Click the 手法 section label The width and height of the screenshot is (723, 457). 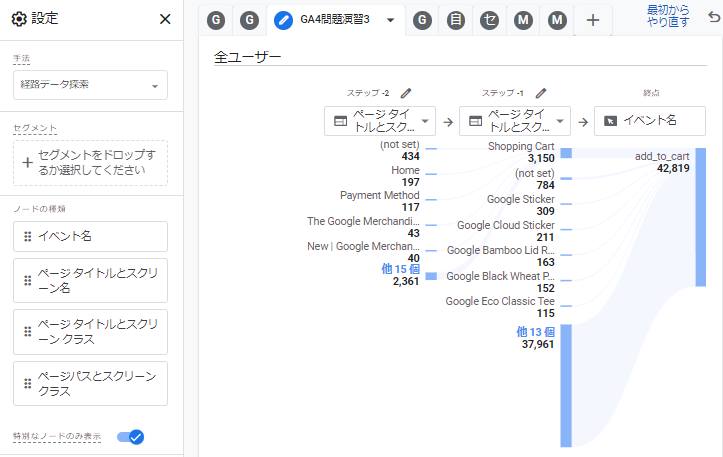pos(21,59)
